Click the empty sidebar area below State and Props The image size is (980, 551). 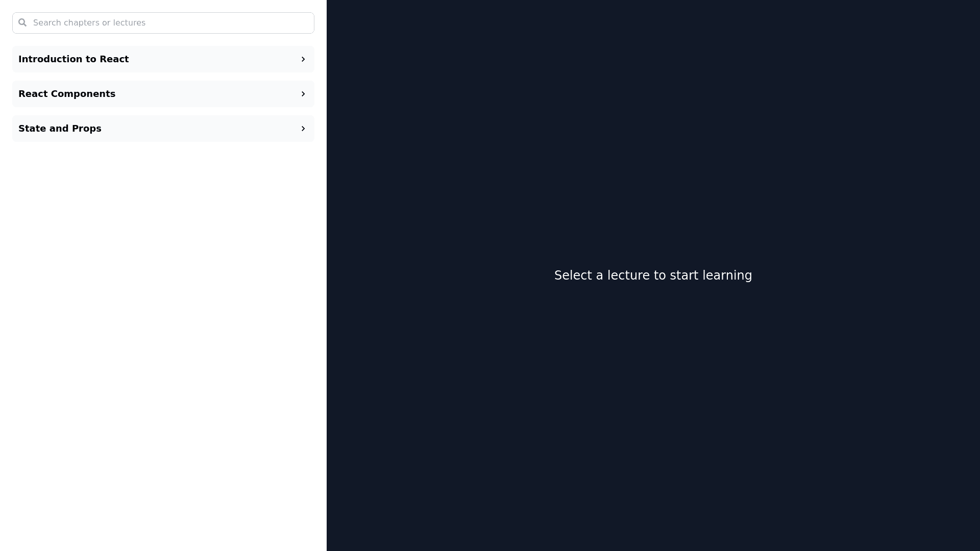163,332
